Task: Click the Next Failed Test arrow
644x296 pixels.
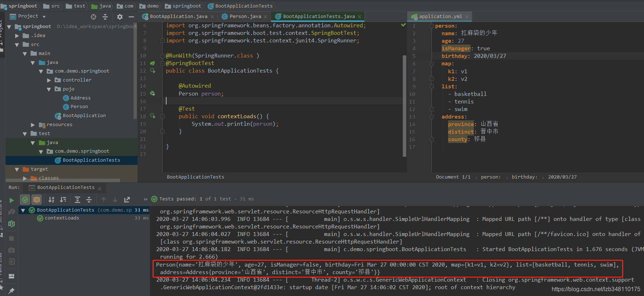Action: click(x=115, y=199)
